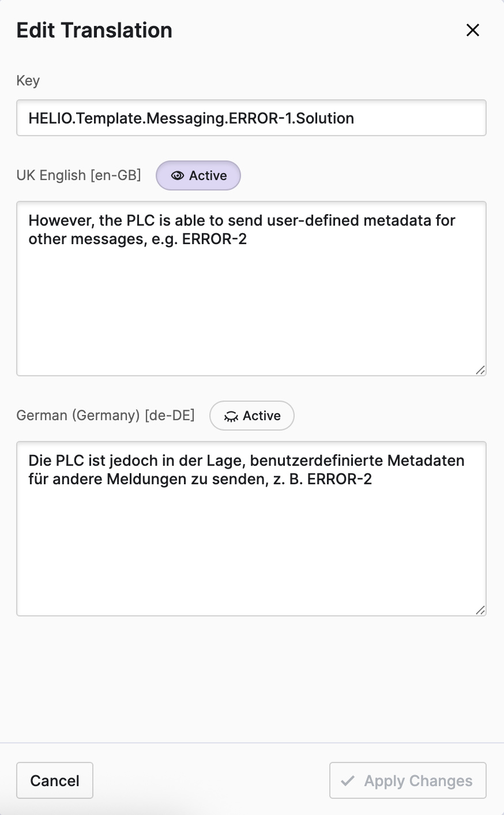Click the crossed-eye icon for German
504x815 pixels.
[231, 416]
